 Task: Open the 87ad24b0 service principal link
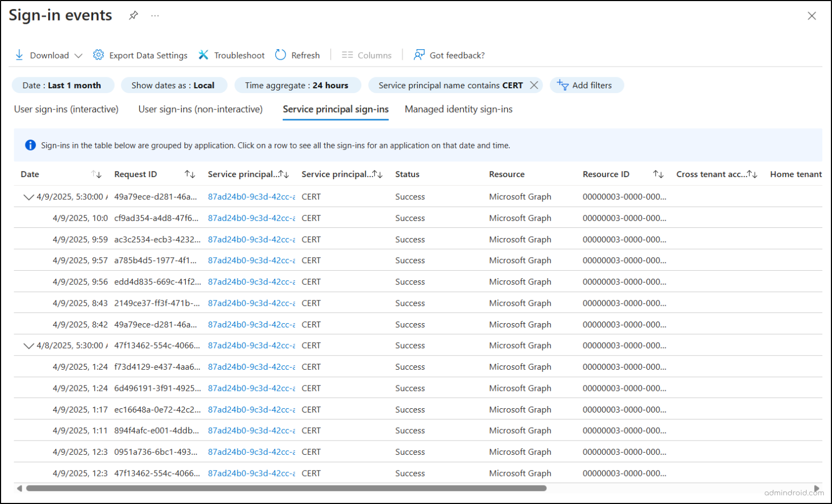(250, 197)
